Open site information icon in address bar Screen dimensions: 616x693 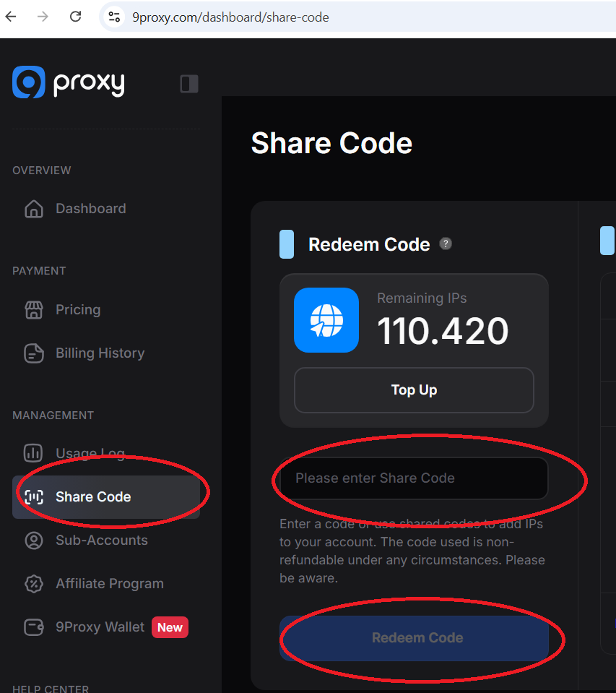pos(113,17)
